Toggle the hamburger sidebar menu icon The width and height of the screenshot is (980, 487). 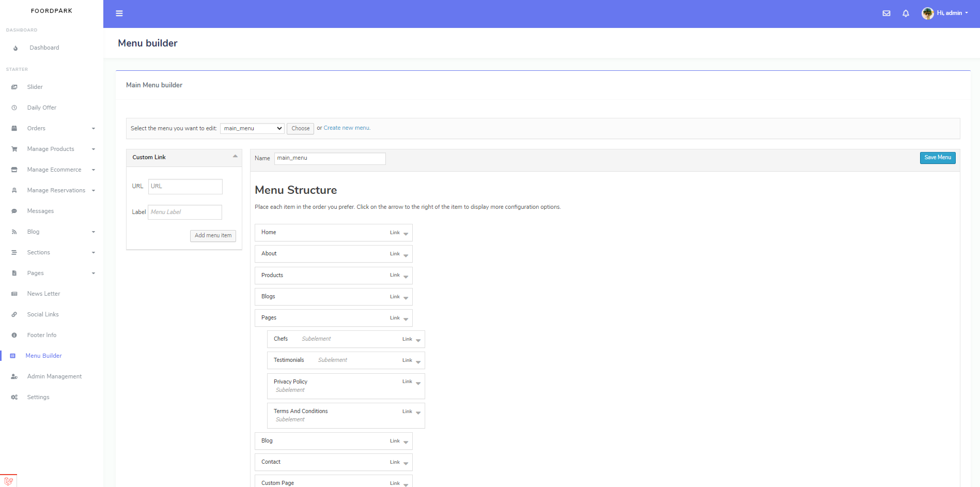click(x=119, y=13)
